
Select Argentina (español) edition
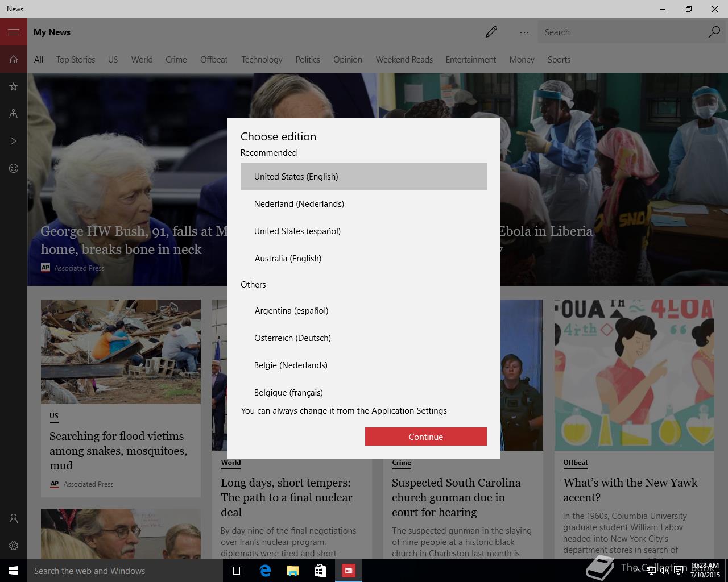click(364, 310)
